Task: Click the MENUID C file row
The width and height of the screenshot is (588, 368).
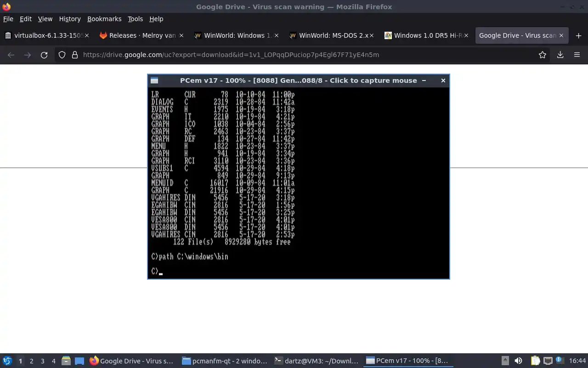Action: pyautogui.click(x=223, y=183)
